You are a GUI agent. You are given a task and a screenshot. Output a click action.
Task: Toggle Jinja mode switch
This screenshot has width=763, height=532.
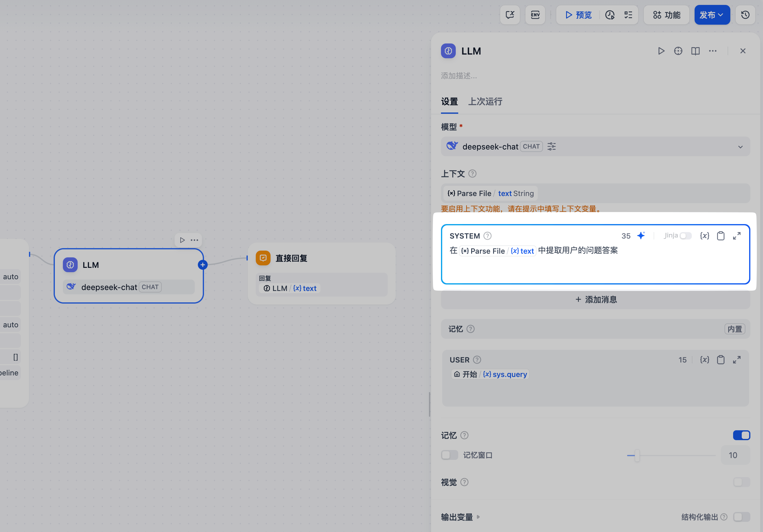tap(685, 235)
